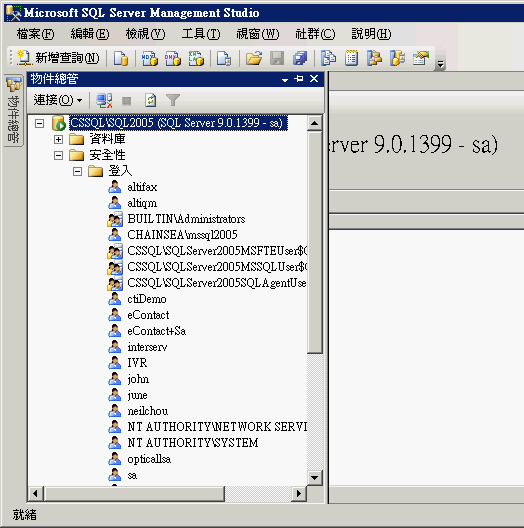Click the sa login user icon
The image size is (524, 528).
tap(114, 475)
